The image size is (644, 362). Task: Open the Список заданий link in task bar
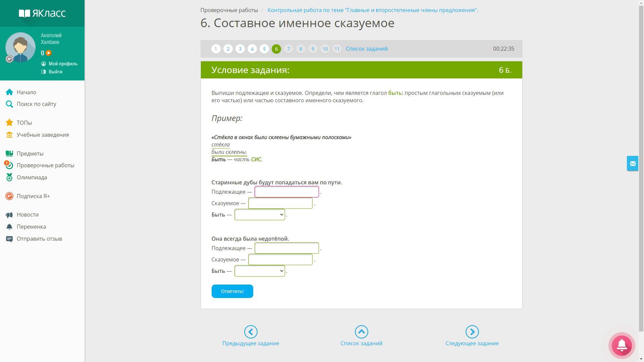coord(367,49)
